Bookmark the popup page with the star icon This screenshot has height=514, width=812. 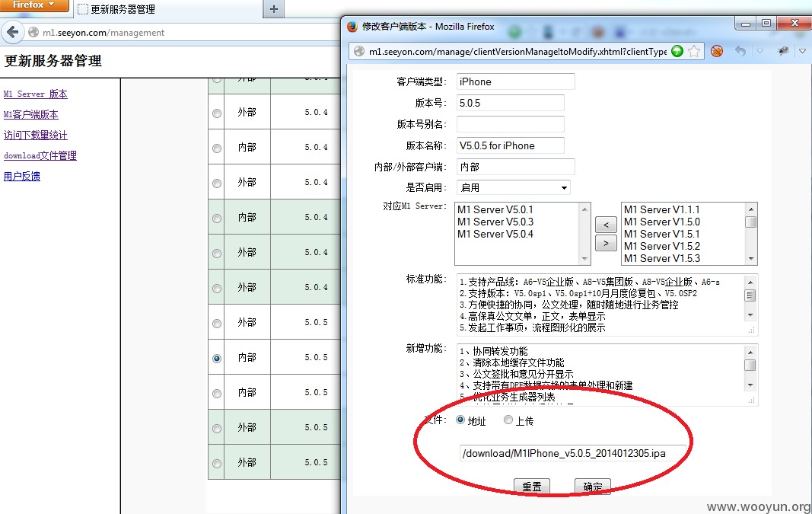pyautogui.click(x=694, y=51)
